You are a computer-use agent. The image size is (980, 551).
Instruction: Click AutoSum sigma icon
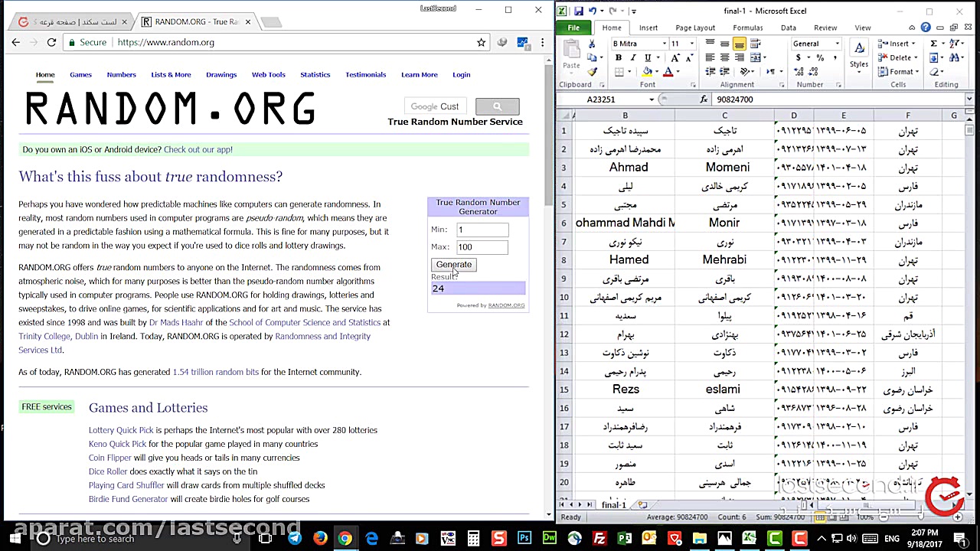tap(933, 44)
